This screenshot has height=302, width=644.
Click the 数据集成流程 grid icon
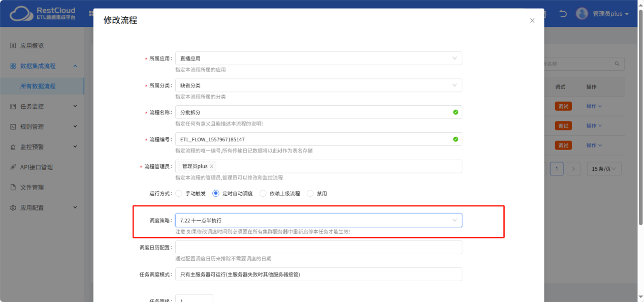click(13, 66)
